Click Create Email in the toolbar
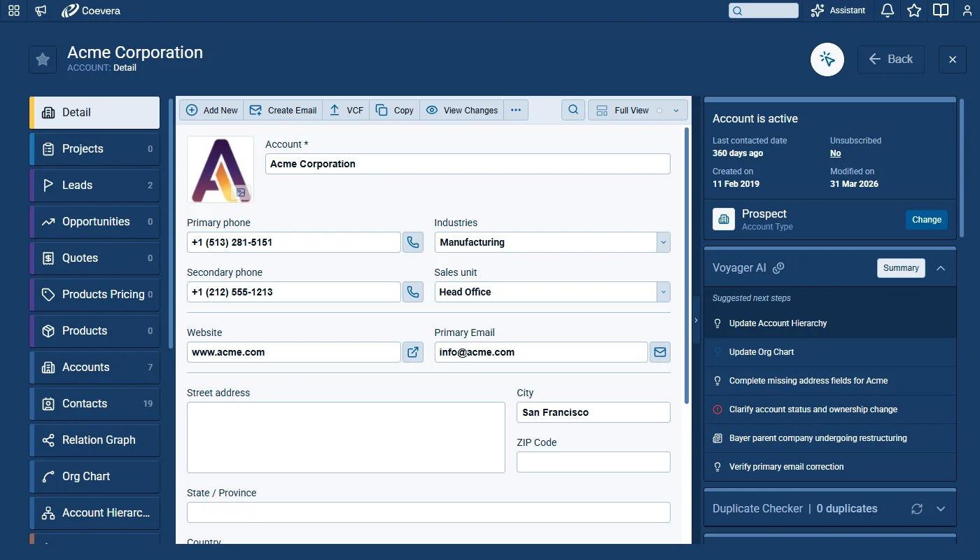Viewport: 980px width, 560px height. click(x=283, y=110)
